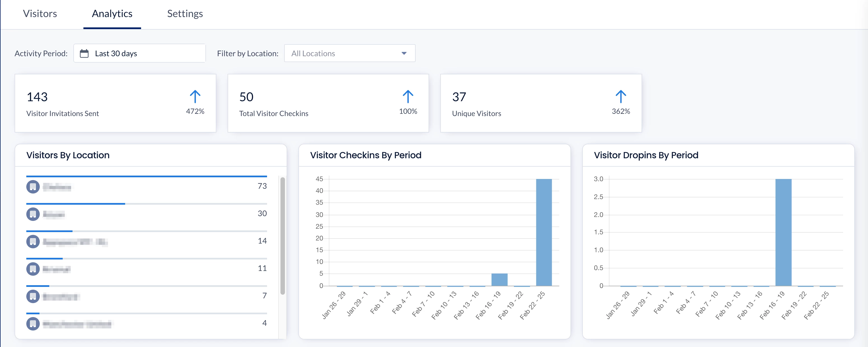Click building icon of location with 73 visitors
This screenshot has width=868, height=347.
(33, 187)
